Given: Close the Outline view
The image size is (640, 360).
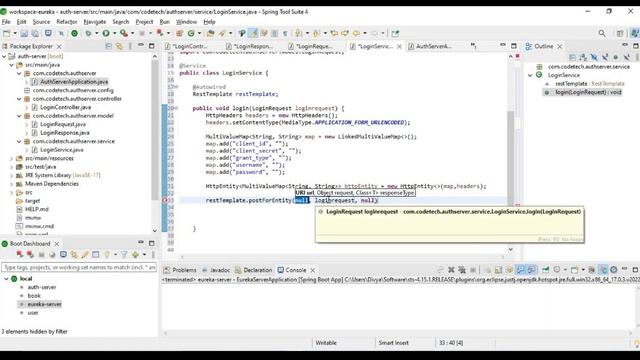Looking at the screenshot, I should click(560, 47).
